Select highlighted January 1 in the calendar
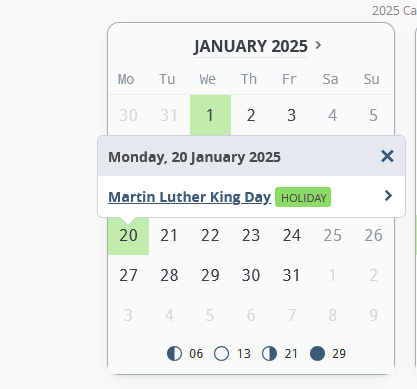 tap(210, 115)
